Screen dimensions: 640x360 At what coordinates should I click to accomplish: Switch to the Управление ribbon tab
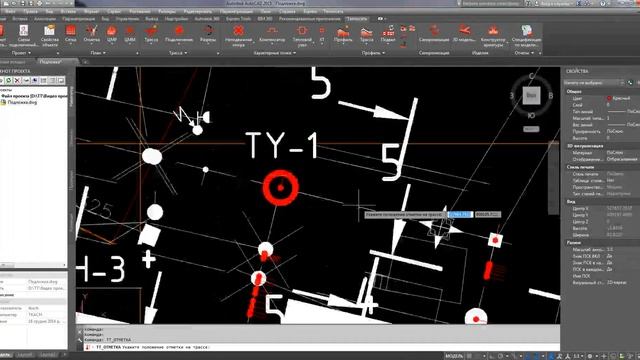coord(127,19)
